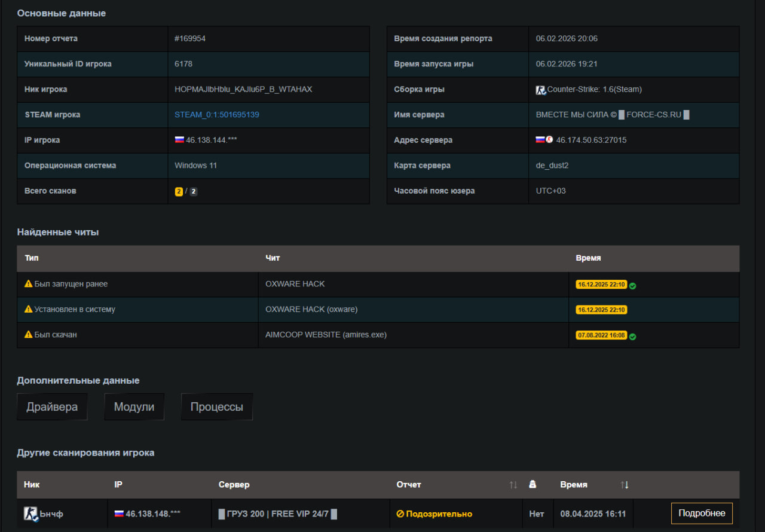Click the Counter-Strike icon beside nick Ьнчф
Screen dimensions: 765x532
[30, 514]
